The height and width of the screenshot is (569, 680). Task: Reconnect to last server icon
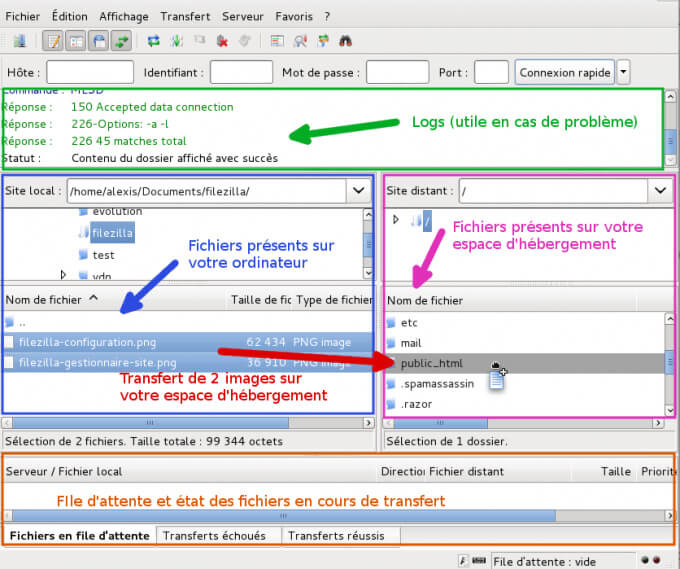point(245,41)
